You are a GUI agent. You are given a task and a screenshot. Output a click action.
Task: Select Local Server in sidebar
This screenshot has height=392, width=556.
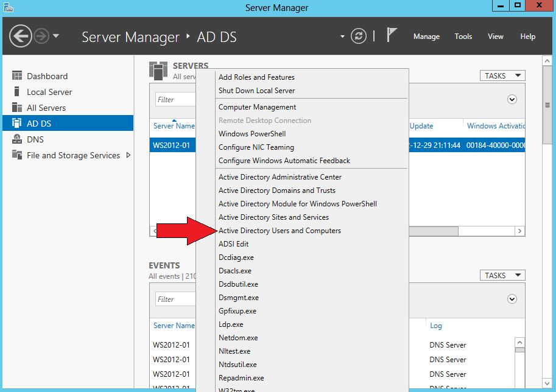(68, 92)
